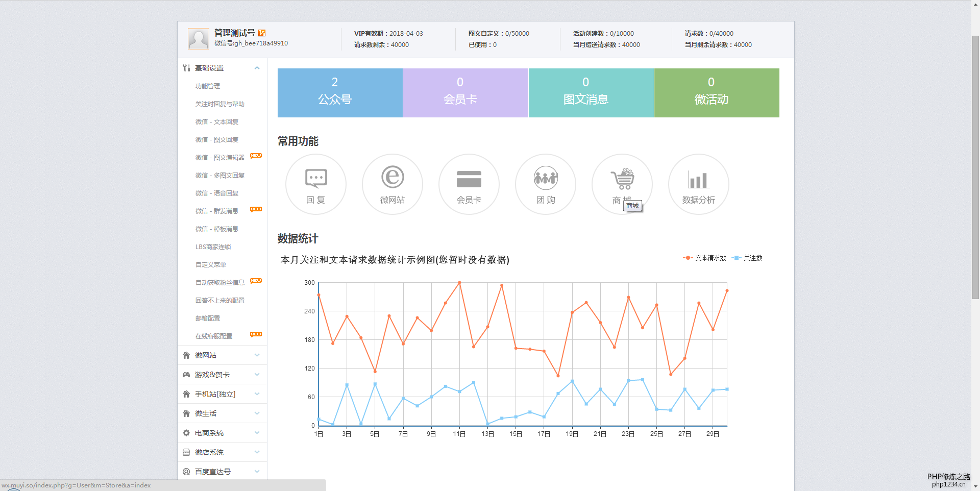
Task: Click the 基础设置 tools icon
Action: (186, 68)
